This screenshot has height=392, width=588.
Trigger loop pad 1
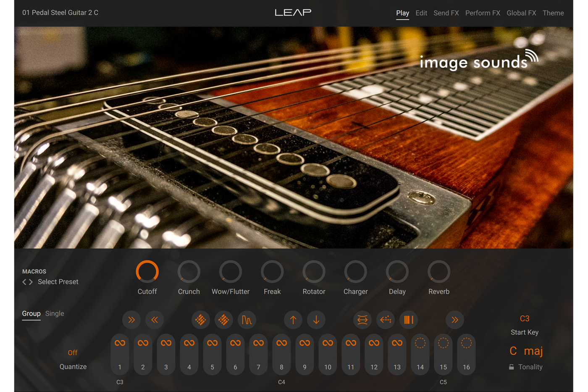pyautogui.click(x=120, y=354)
